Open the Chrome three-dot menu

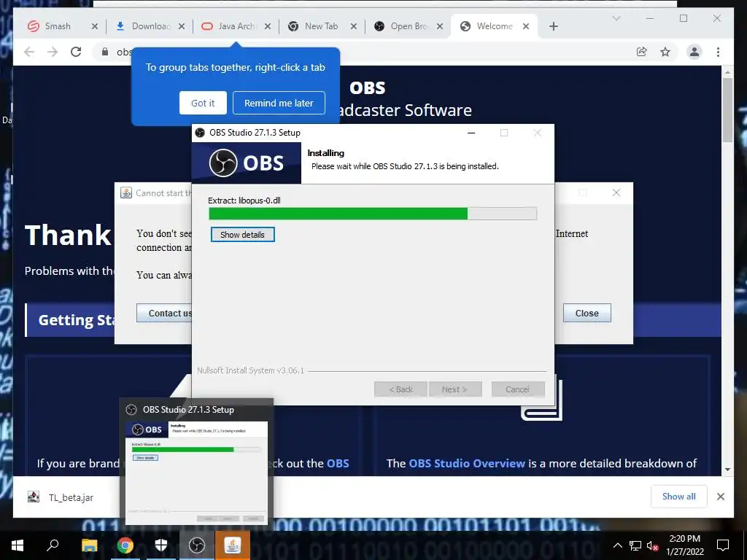point(718,52)
